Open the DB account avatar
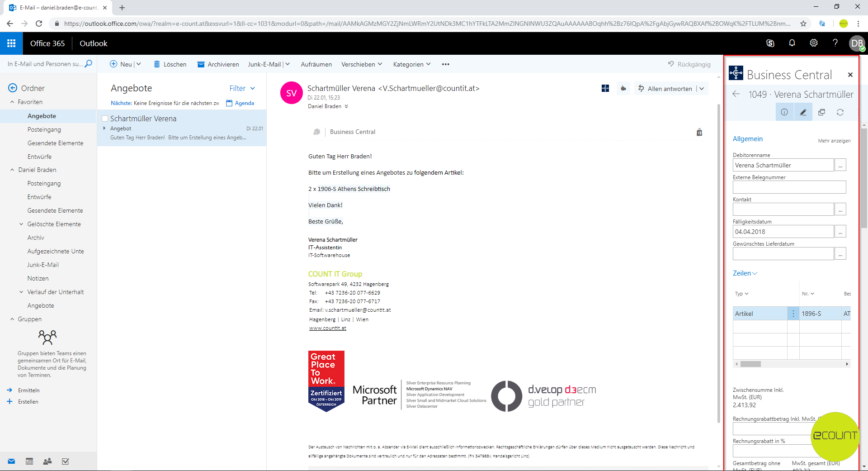The image size is (868, 471). click(857, 43)
